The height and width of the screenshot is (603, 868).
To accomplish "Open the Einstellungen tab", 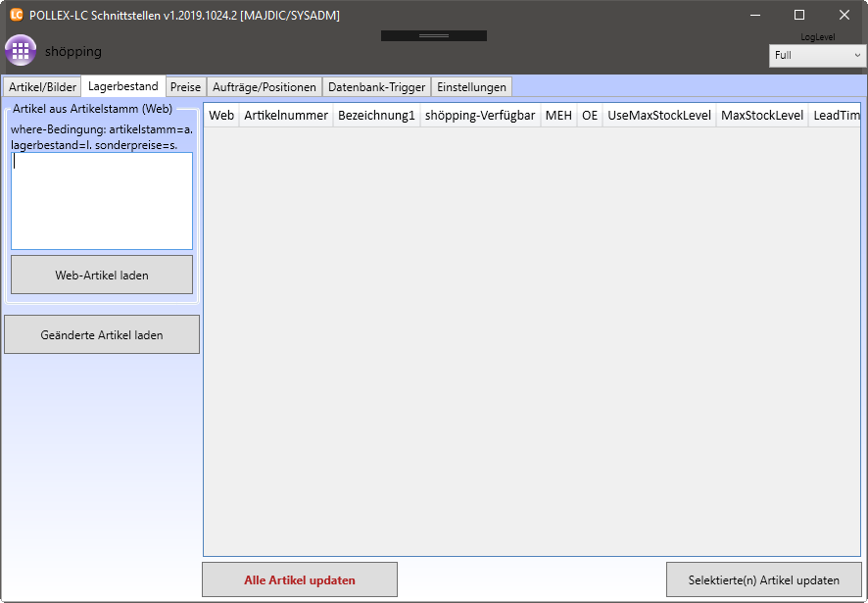I will [x=471, y=87].
